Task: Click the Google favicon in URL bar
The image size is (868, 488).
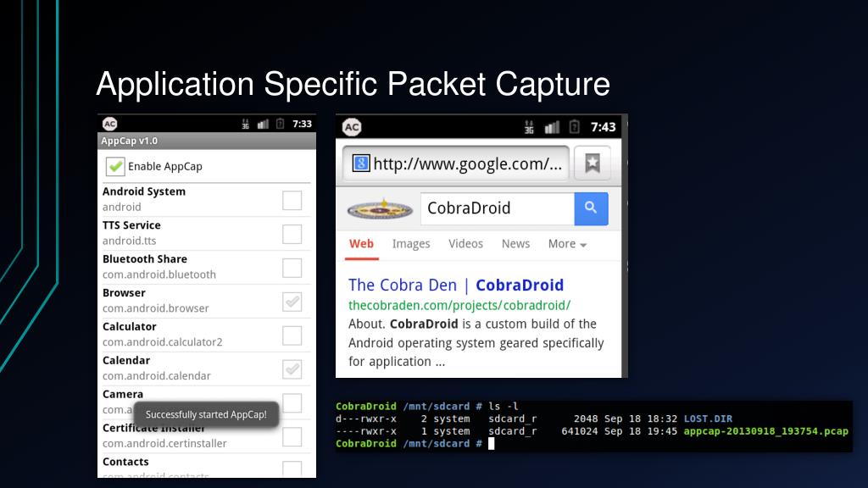Action: (361, 164)
